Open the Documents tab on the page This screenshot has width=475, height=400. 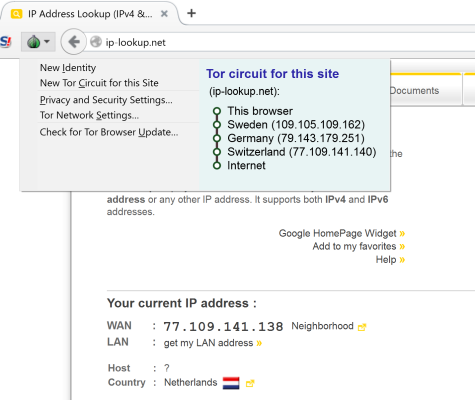(414, 91)
